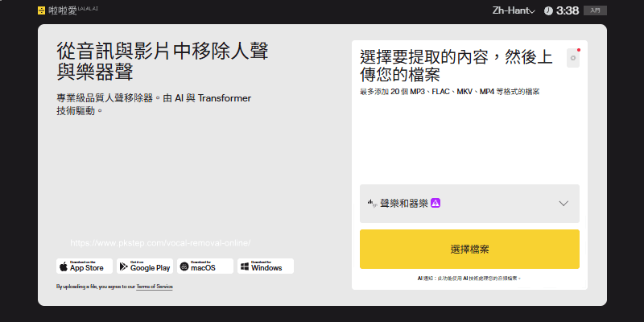Expand the 聲樂和器樂 stem selector dropdown

469,204
